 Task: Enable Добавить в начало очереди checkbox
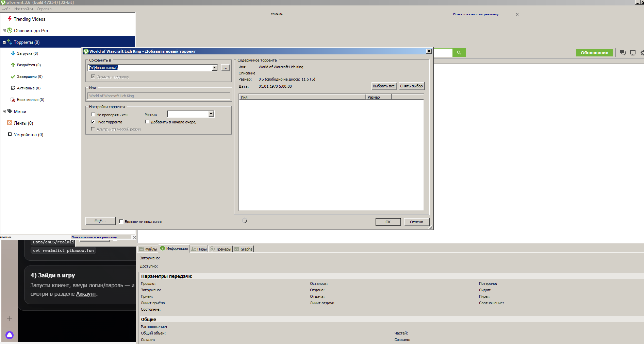[x=147, y=122]
